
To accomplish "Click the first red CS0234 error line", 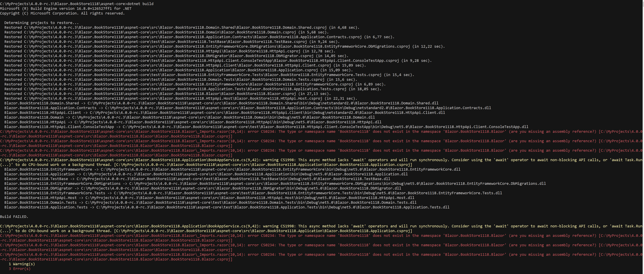I will coord(321,132).
